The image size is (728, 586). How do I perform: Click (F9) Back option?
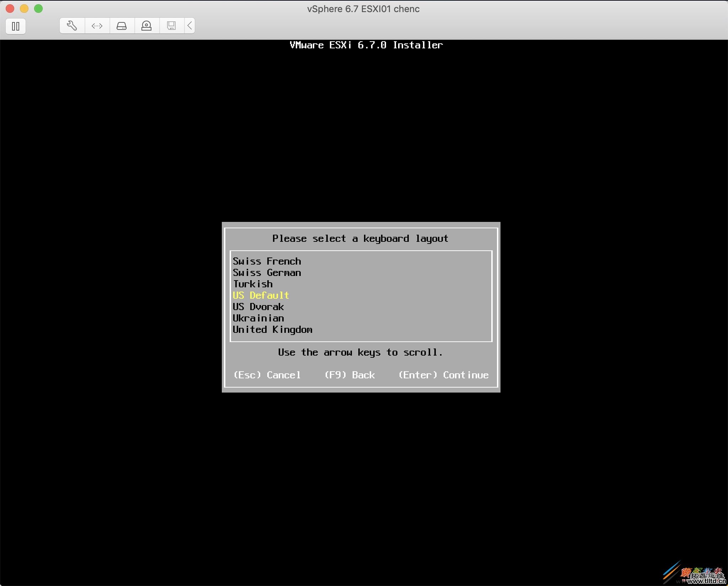click(x=350, y=375)
